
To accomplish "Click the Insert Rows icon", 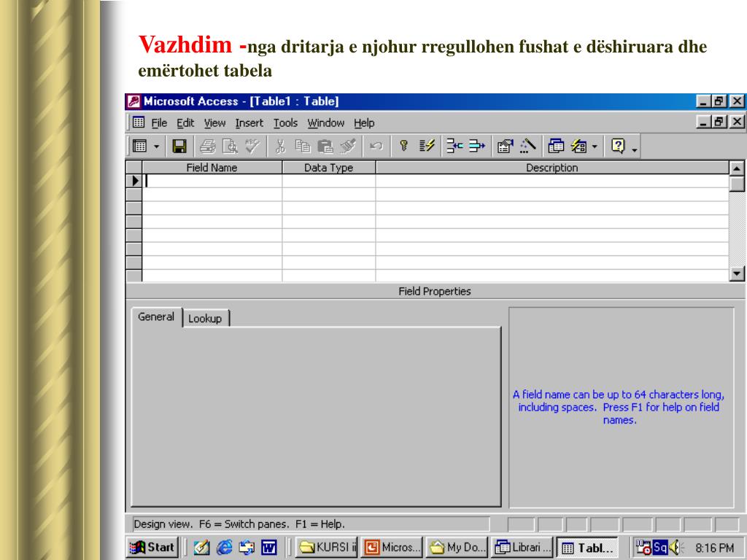I will [454, 146].
